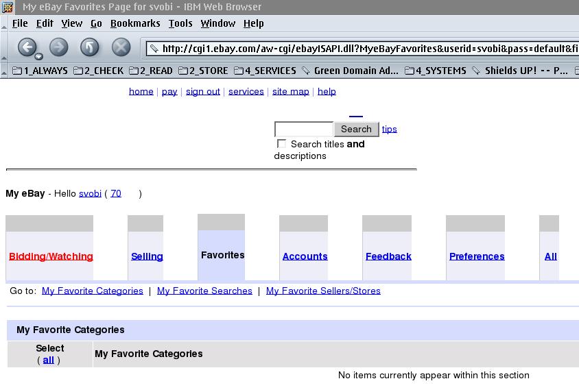Click the Search button

[356, 129]
